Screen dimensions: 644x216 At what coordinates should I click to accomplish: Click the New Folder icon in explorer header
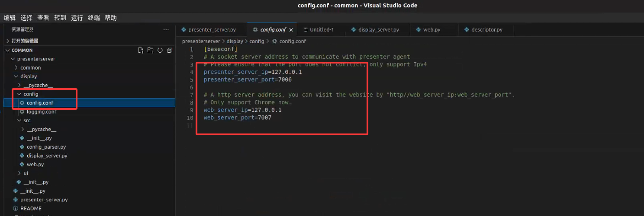[x=150, y=50]
